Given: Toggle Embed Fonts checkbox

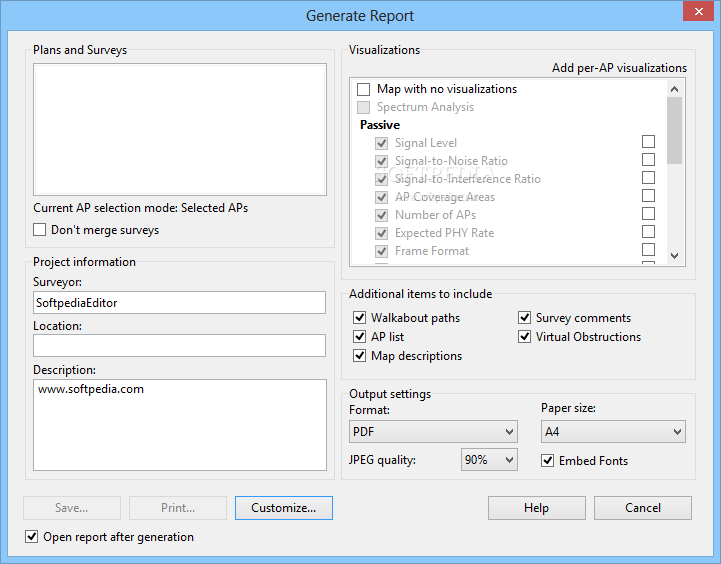Looking at the screenshot, I should coord(547,461).
